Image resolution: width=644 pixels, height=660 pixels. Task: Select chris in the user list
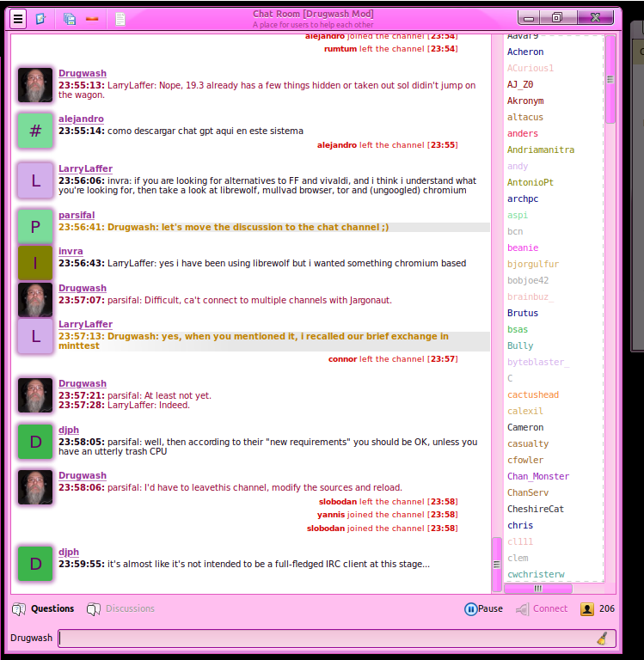[520, 526]
